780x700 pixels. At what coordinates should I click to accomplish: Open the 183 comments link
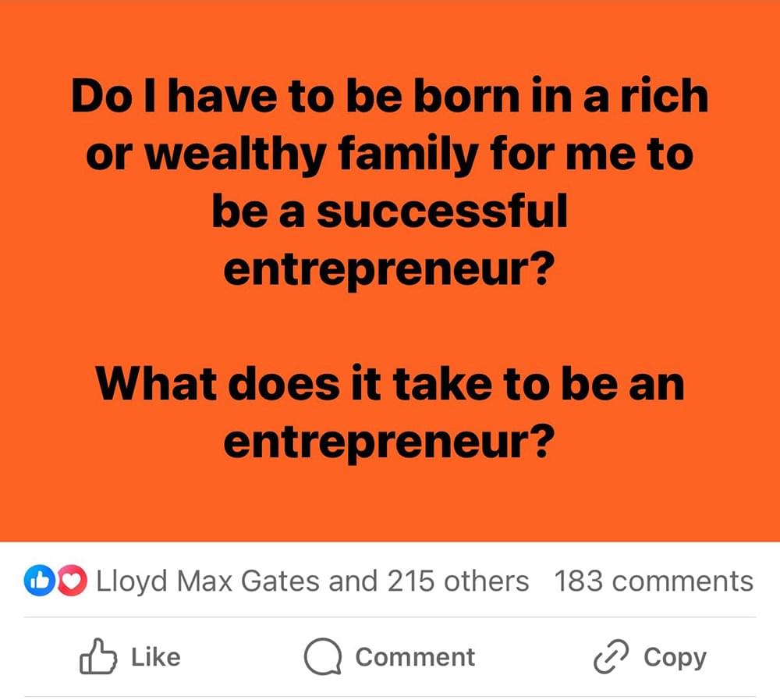pyautogui.click(x=654, y=581)
